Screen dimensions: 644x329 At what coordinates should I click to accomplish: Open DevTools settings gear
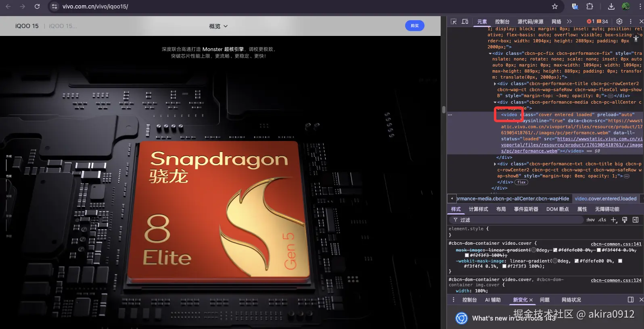click(x=619, y=21)
